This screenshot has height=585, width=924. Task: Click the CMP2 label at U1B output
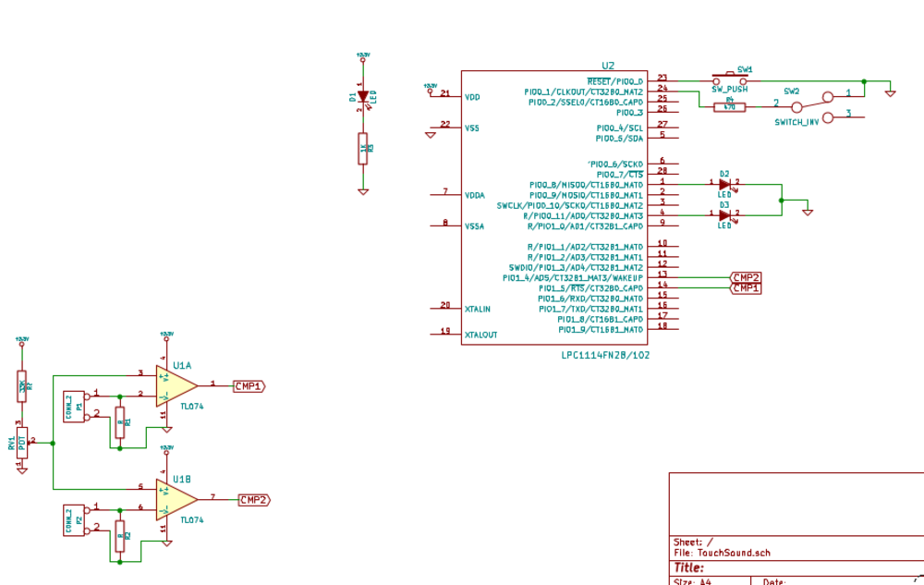(255, 500)
